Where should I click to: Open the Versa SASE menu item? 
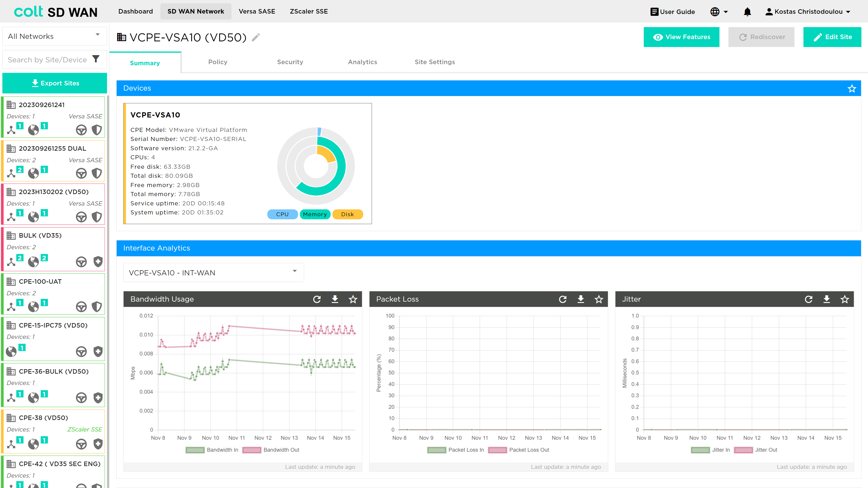[x=257, y=12]
